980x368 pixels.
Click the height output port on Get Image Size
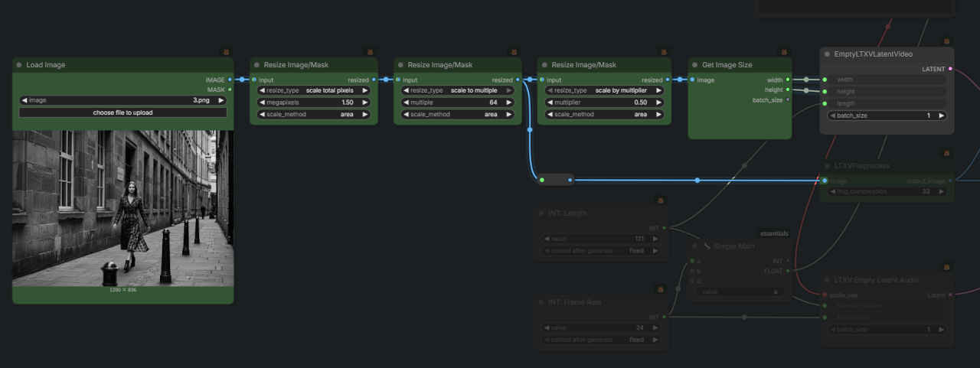point(788,90)
